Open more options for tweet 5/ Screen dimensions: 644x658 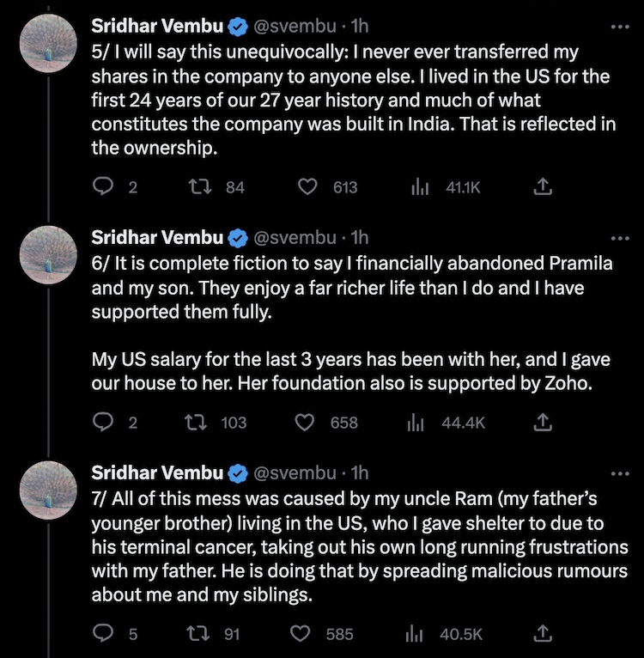pyautogui.click(x=619, y=27)
